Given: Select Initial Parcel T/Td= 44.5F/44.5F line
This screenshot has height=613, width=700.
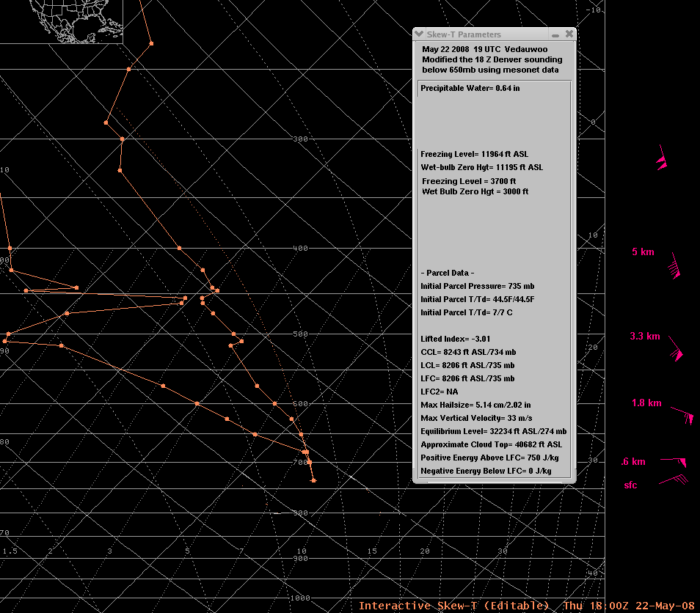Looking at the screenshot, I should (477, 299).
